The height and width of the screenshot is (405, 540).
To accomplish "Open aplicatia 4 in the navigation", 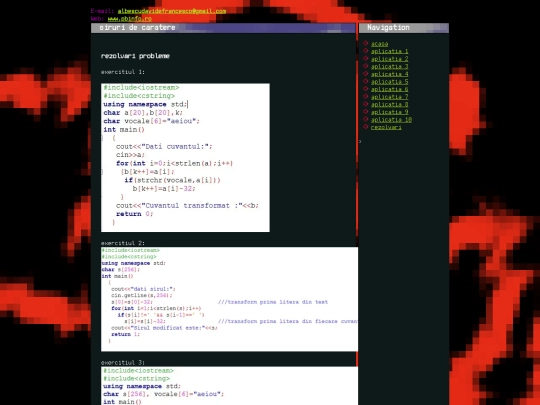I will (x=390, y=74).
